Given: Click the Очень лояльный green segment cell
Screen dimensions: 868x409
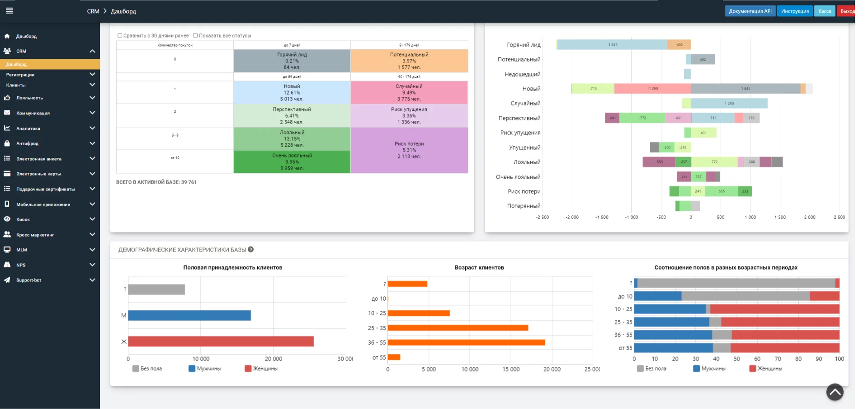Looking at the screenshot, I should pyautogui.click(x=292, y=162).
